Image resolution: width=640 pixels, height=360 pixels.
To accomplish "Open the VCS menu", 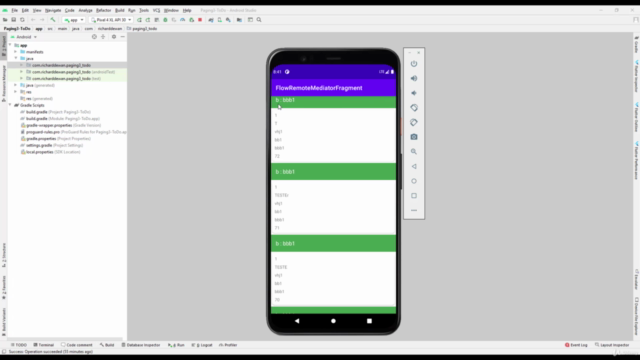I will [x=156, y=10].
